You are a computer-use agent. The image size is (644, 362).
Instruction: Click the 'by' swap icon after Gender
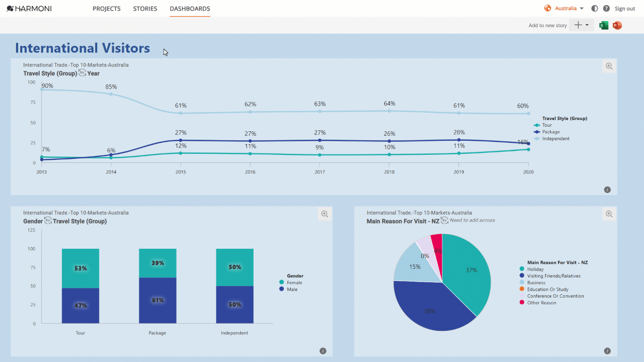[48, 221]
